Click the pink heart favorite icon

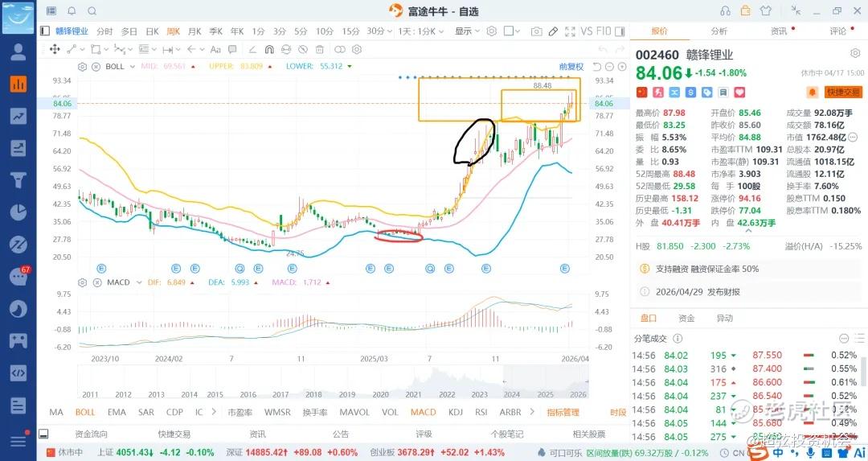(x=739, y=92)
